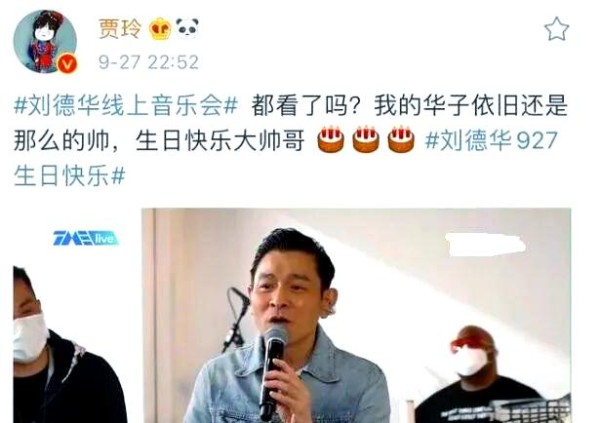
Task: Click the 9-27 22:52 timestamp
Action: click(148, 62)
